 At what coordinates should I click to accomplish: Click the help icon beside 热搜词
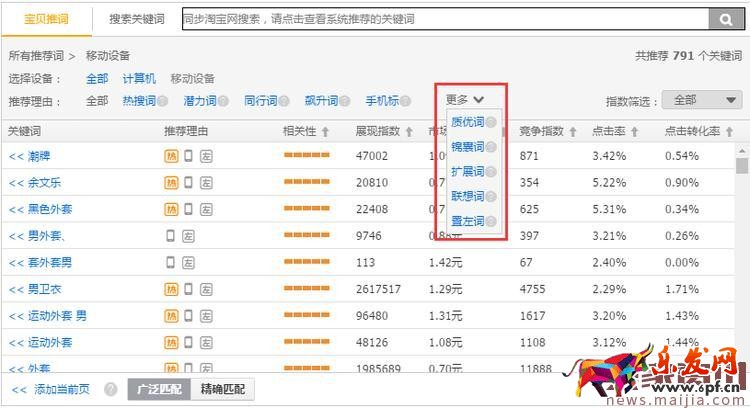[163, 101]
